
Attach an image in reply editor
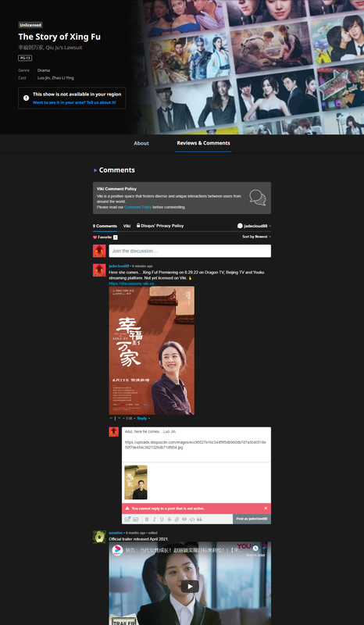click(136, 520)
